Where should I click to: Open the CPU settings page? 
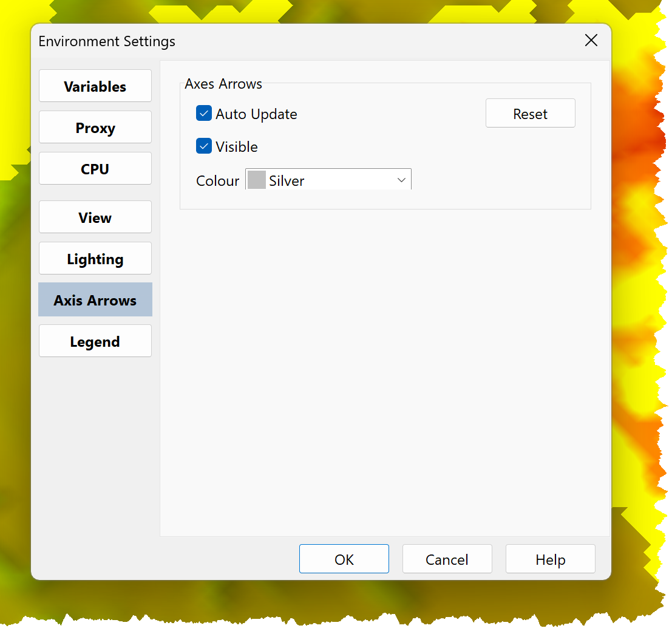point(95,168)
